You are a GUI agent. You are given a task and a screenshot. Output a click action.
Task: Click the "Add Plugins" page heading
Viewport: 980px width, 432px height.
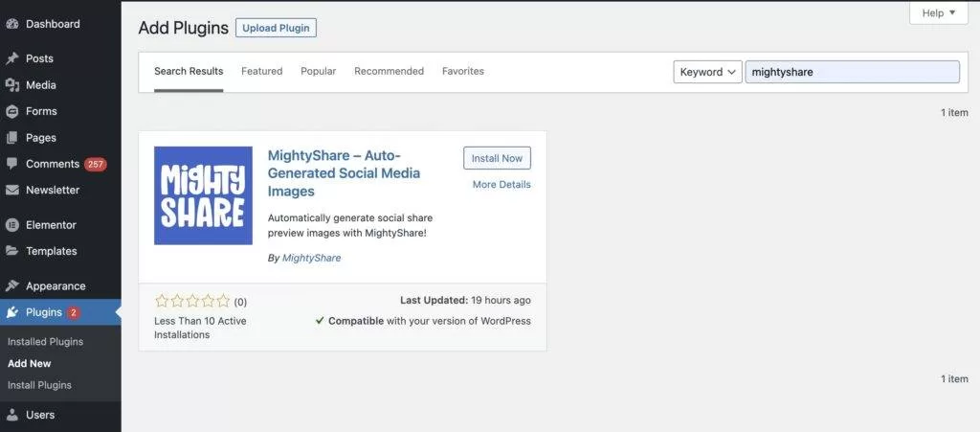183,28
